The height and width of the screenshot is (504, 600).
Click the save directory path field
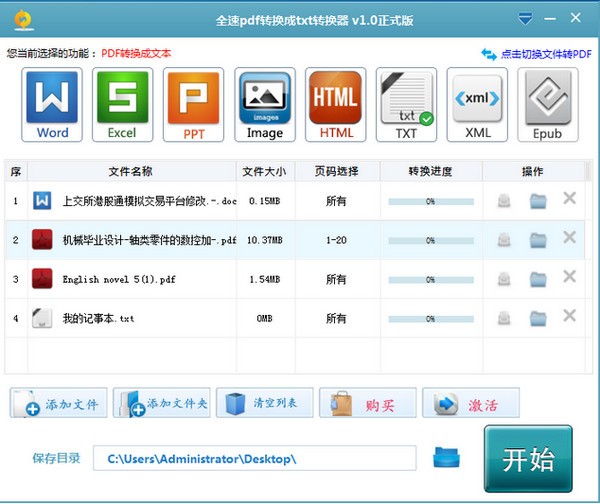(255, 458)
